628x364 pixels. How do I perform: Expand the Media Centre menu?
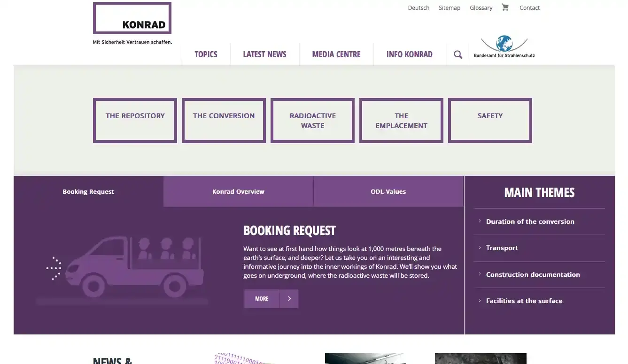(336, 54)
